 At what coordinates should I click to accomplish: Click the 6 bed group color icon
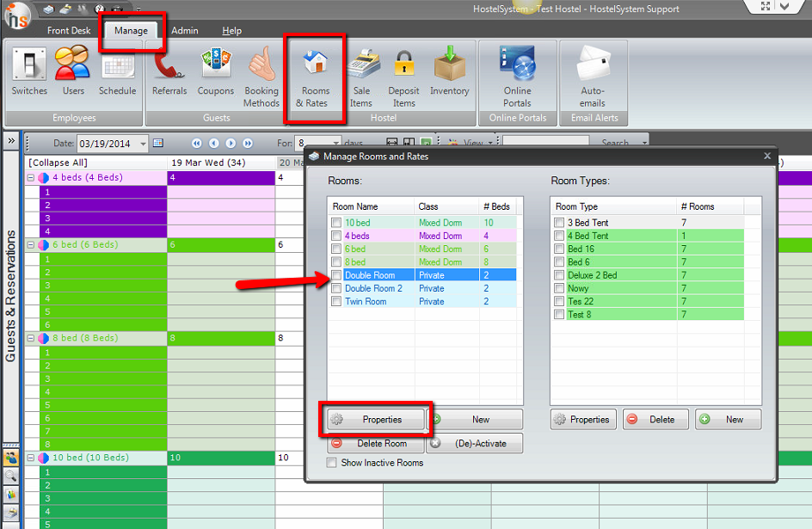pos(44,244)
